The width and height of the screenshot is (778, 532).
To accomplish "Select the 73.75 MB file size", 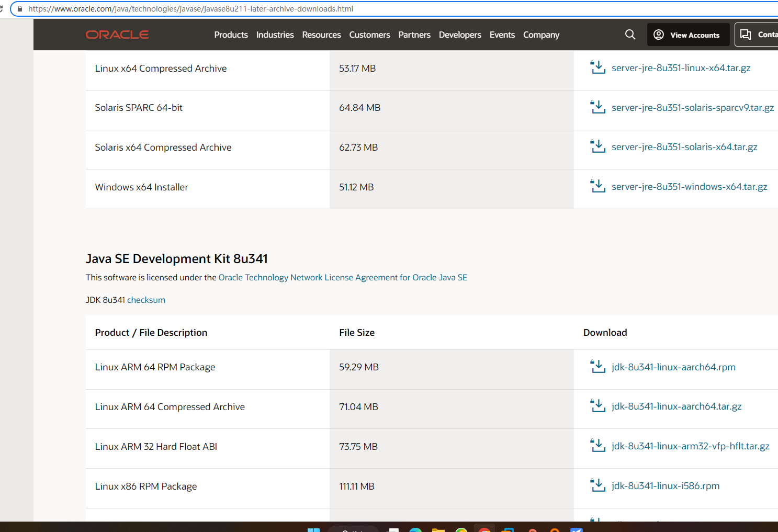I will coord(358,447).
